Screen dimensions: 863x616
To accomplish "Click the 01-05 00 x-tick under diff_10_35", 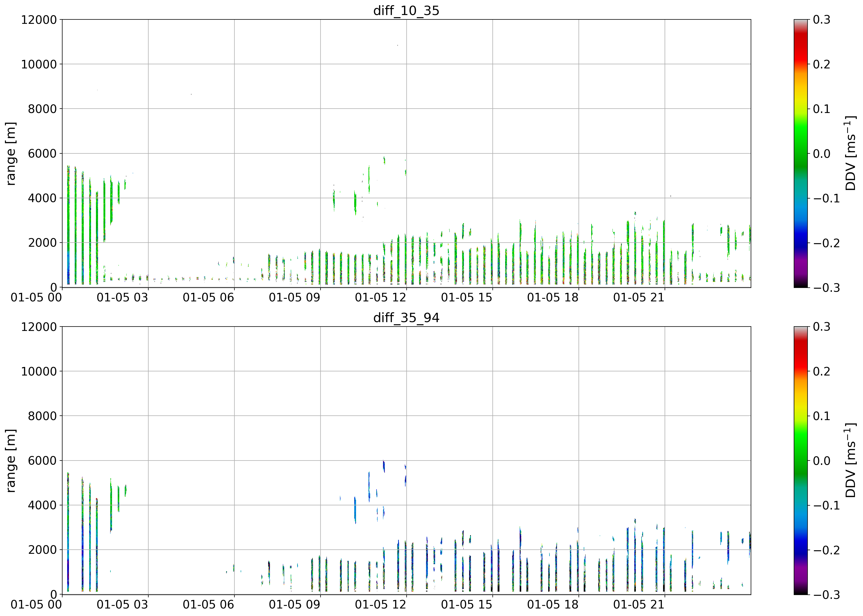I will point(36,298).
